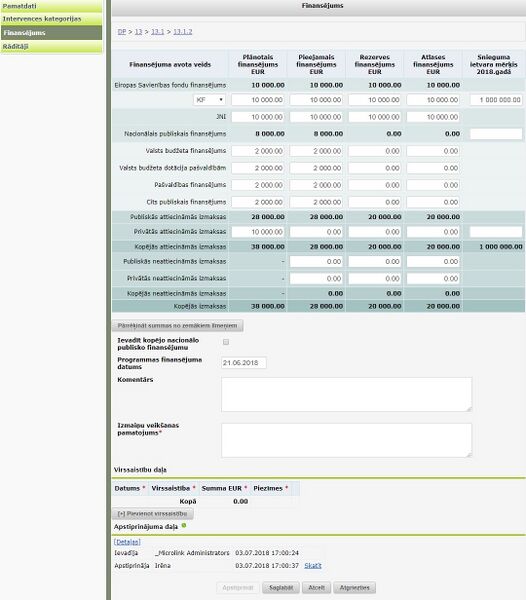526x600 pixels.
Task: Open the 13.1 breadcrumb link
Action: pyautogui.click(x=157, y=32)
